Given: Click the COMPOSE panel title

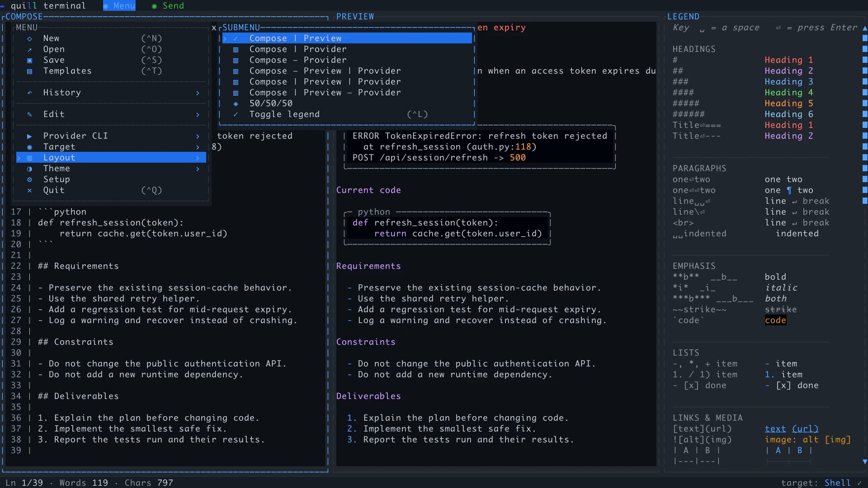Looking at the screenshot, I should point(24,17).
